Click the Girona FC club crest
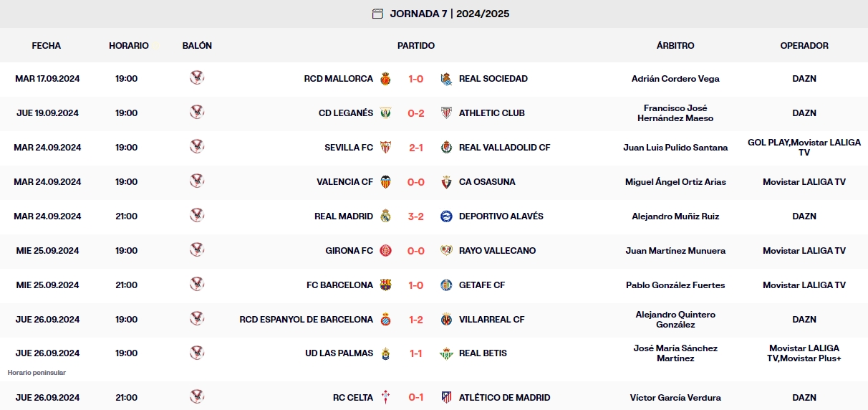 [385, 251]
